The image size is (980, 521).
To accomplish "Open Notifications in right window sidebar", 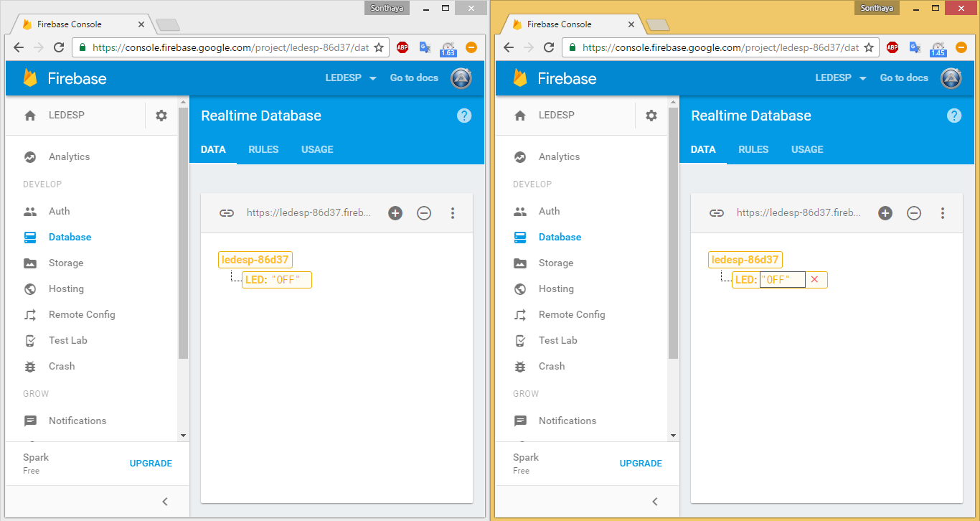I will coord(582,421).
